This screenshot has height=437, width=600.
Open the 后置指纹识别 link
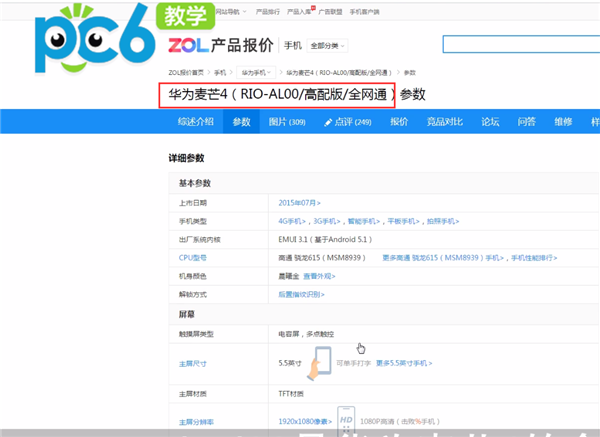(302, 295)
